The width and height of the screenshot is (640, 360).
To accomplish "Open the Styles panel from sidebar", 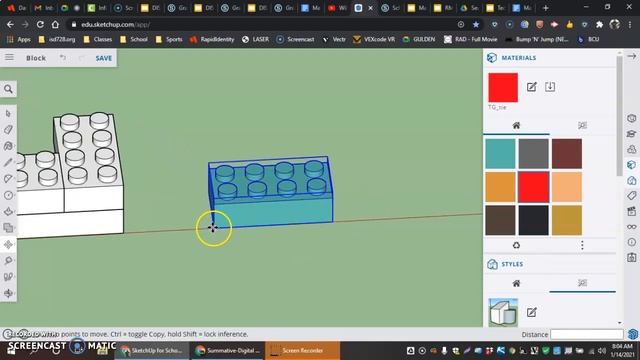I will (x=631, y=180).
